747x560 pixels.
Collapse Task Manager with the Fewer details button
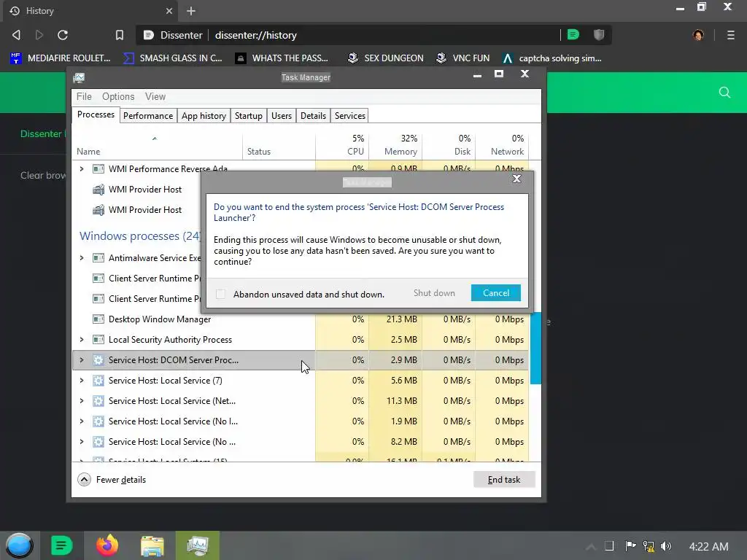[x=112, y=480]
